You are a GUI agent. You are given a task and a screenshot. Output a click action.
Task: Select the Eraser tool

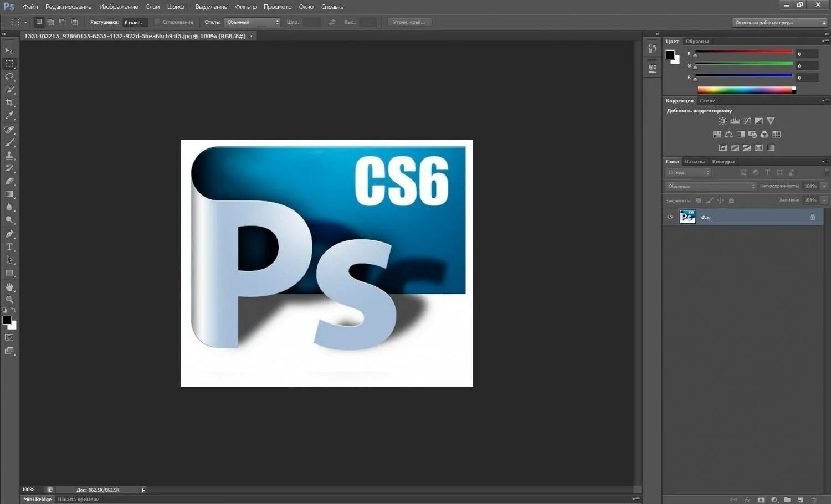pyautogui.click(x=9, y=181)
